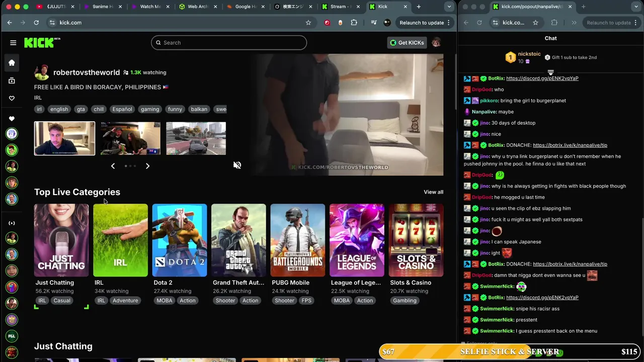Image resolution: width=644 pixels, height=362 pixels.
Task: Select the english tag
Action: click(x=59, y=109)
